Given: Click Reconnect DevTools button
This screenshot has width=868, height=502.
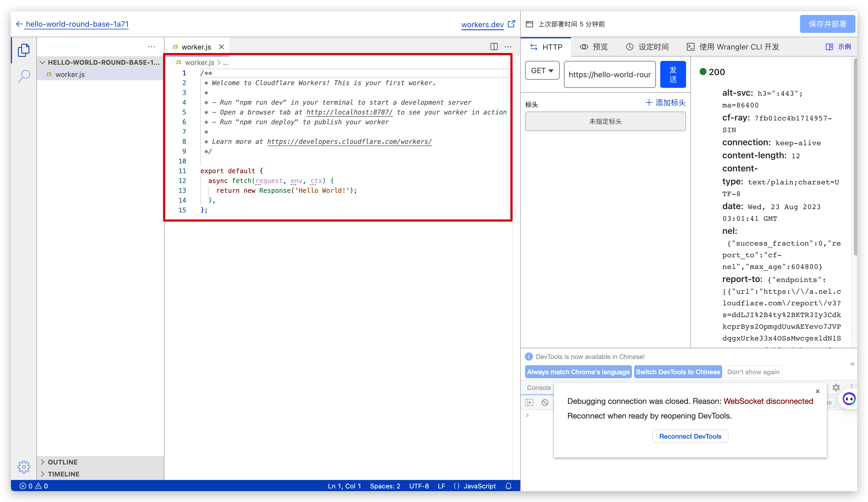Looking at the screenshot, I should [x=690, y=436].
